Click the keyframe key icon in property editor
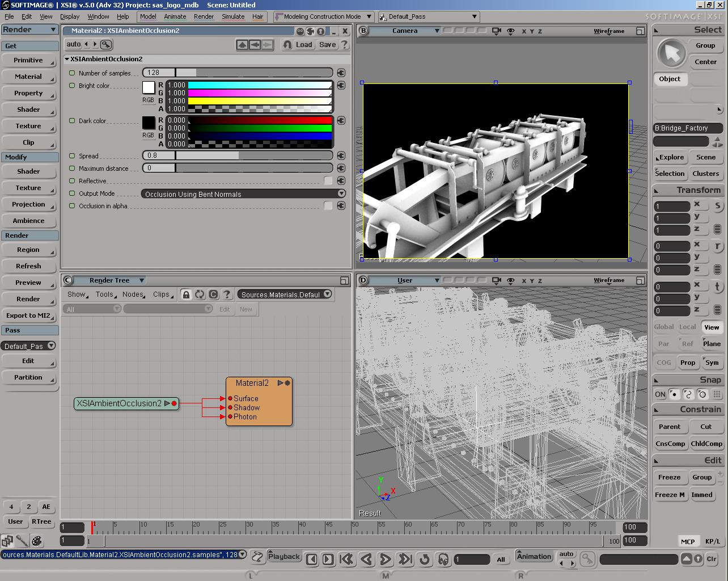The height and width of the screenshot is (581, 728). pos(106,44)
